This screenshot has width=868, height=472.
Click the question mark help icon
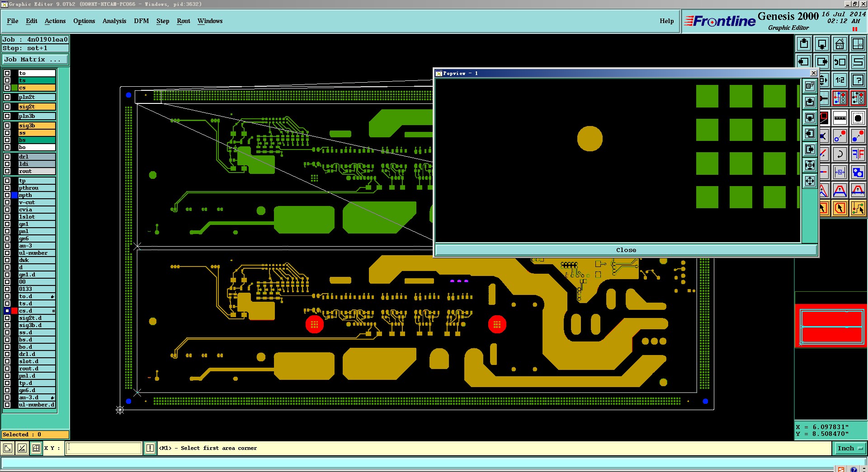tap(858, 80)
